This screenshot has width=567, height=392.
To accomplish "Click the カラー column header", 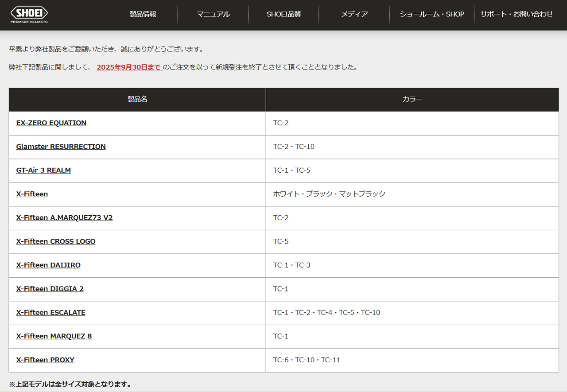I will (x=412, y=100).
